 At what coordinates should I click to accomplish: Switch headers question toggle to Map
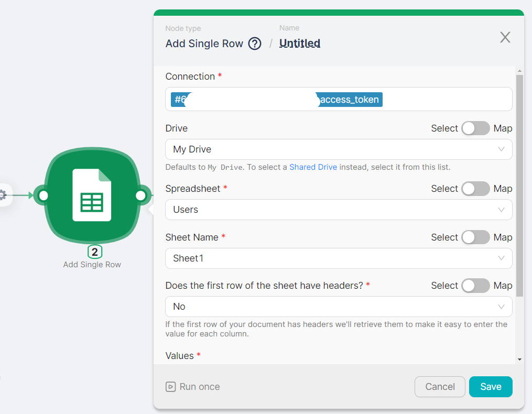tap(475, 286)
